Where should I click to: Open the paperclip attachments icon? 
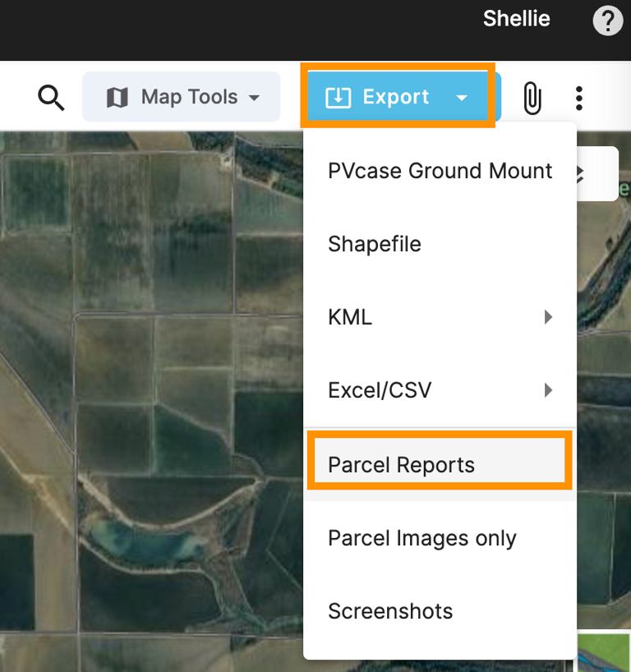532,96
